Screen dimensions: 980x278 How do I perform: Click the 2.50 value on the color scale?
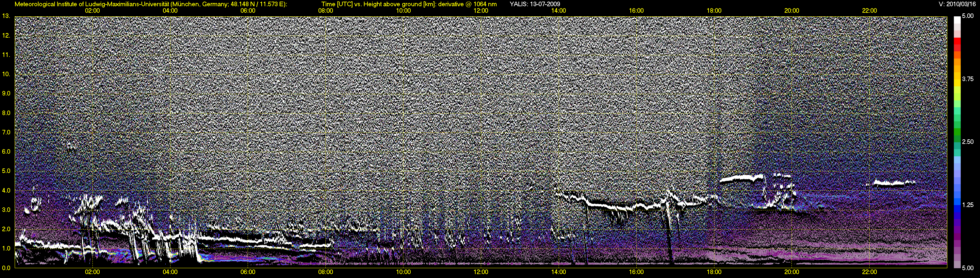point(968,142)
